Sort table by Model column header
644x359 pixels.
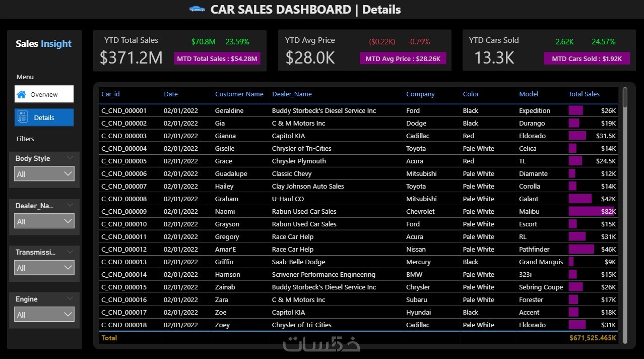(x=529, y=94)
